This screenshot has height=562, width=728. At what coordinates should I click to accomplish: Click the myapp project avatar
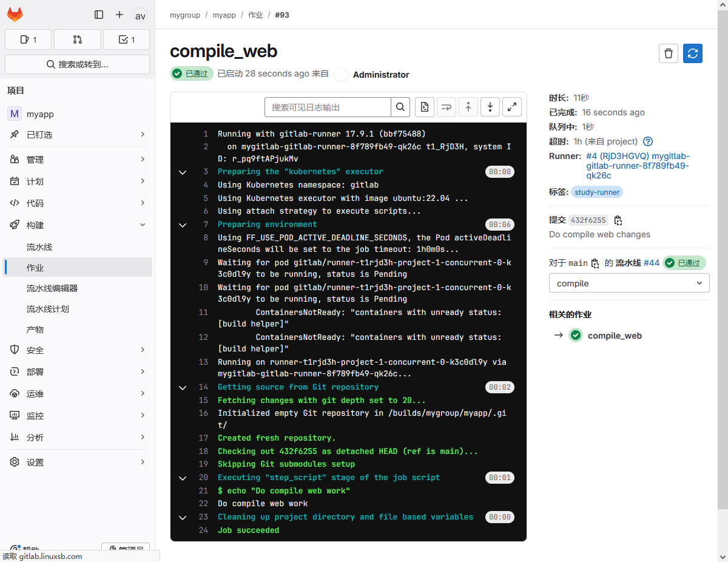coord(15,113)
